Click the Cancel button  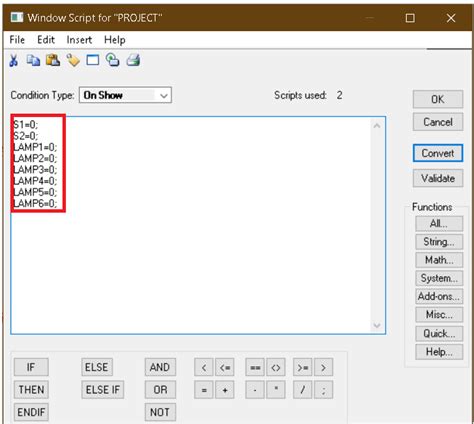(x=438, y=122)
